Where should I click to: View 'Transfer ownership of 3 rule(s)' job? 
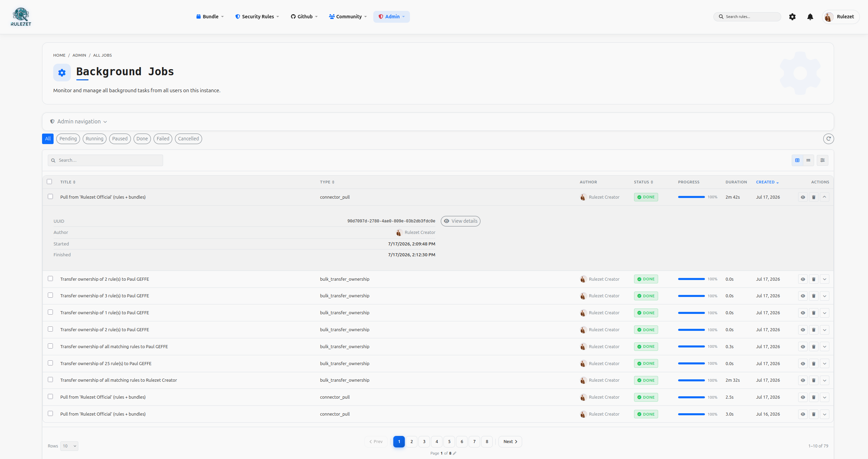803,296
